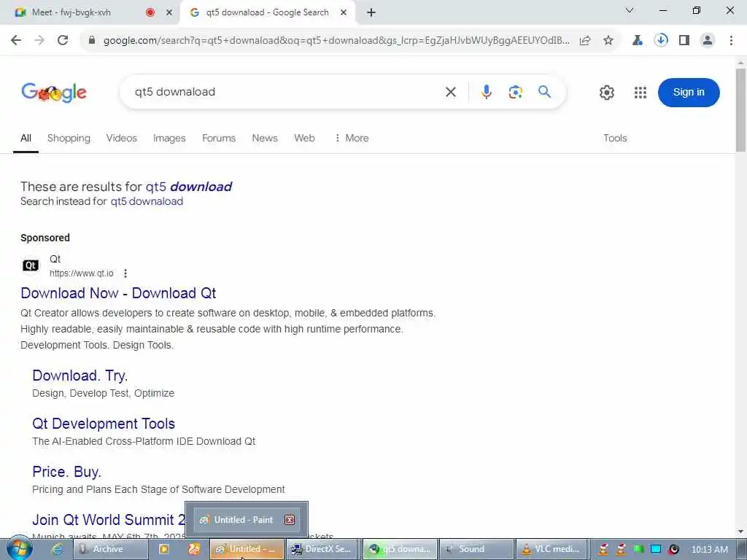
Task: Click the address bar URL
Action: point(336,41)
